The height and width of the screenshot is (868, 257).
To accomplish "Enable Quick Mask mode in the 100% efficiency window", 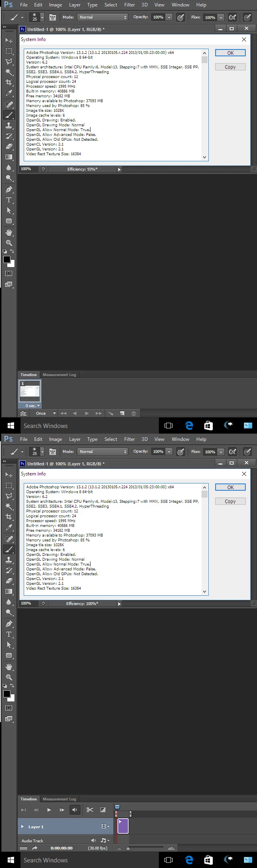I will pos(8,708).
